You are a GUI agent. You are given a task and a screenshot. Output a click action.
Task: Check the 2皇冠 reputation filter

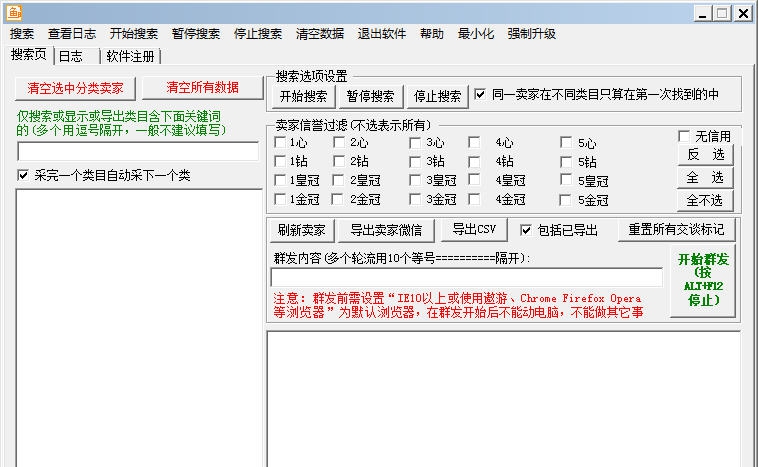click(338, 180)
